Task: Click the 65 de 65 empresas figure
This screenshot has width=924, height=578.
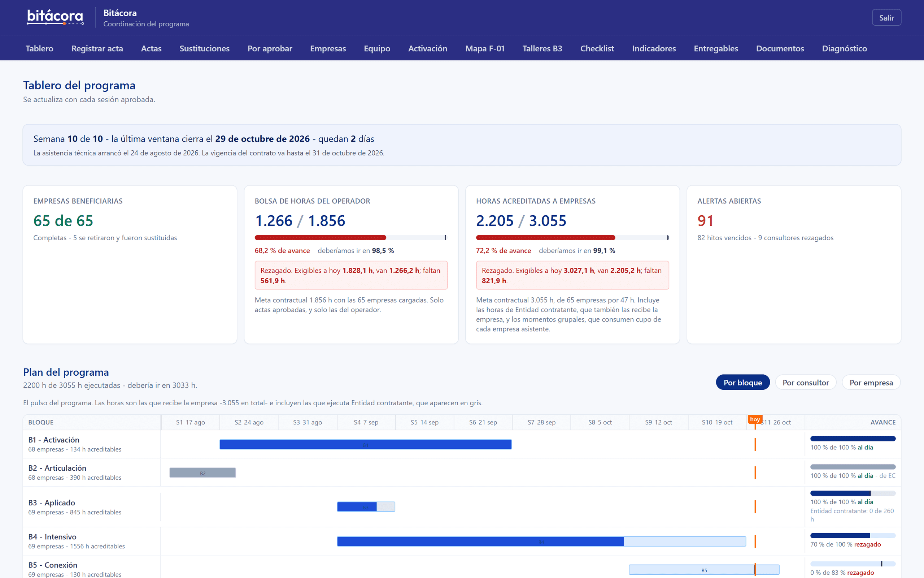Action: point(63,221)
